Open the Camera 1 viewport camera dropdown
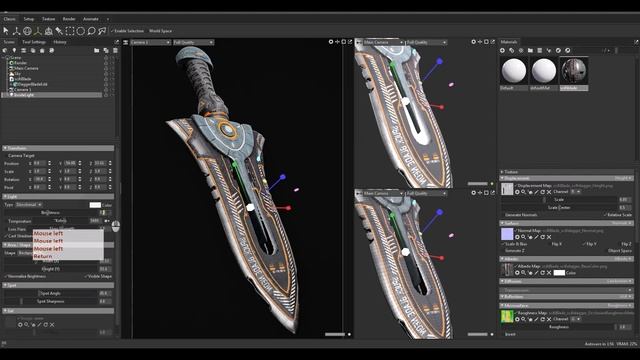 pyautogui.click(x=150, y=42)
